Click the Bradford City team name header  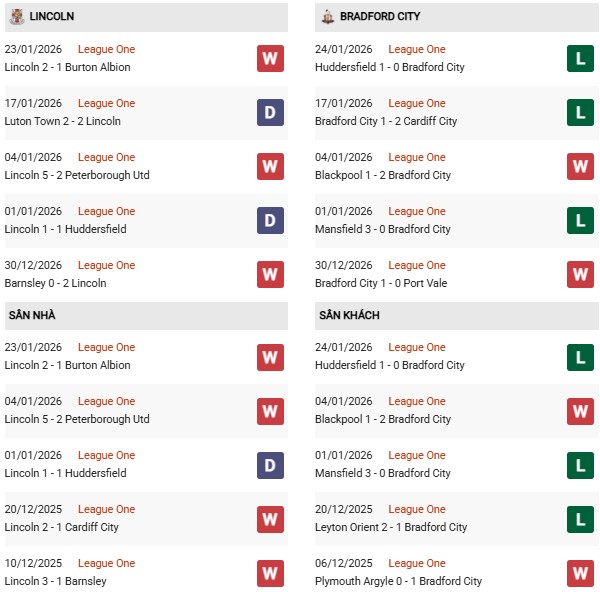click(380, 17)
